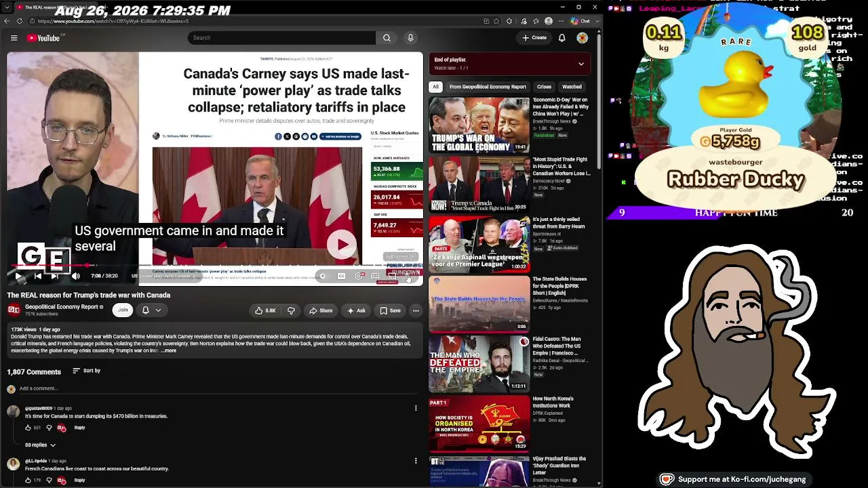Open options for the @gustavl8009 comment
The image size is (868, 488).
(416, 408)
